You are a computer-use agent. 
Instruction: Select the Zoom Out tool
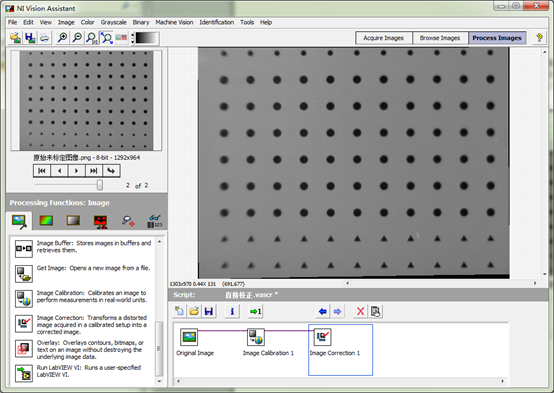click(77, 37)
